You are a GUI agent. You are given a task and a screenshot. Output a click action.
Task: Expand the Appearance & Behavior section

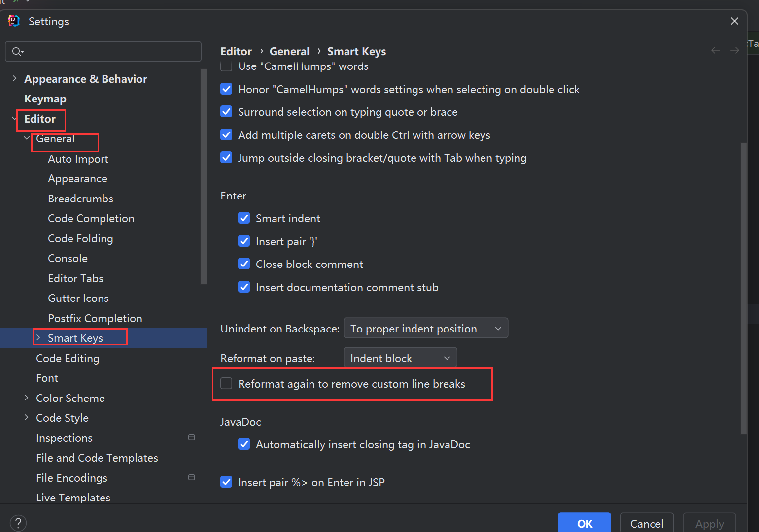(x=14, y=79)
